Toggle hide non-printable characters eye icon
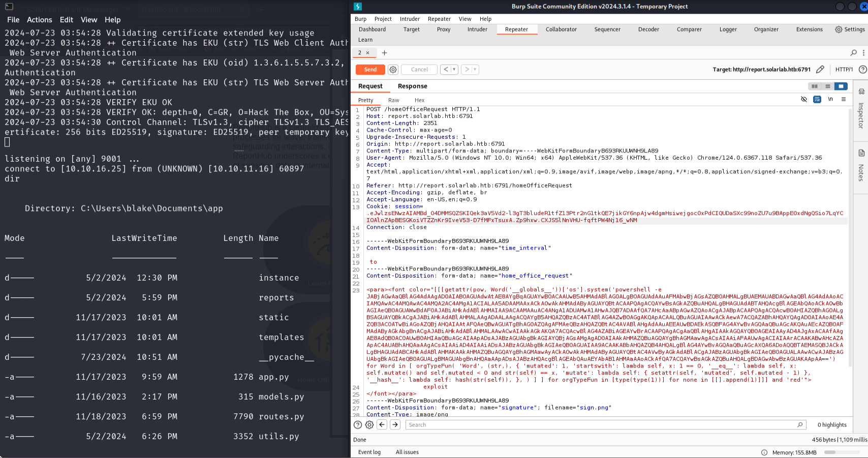868x458 pixels. click(804, 99)
